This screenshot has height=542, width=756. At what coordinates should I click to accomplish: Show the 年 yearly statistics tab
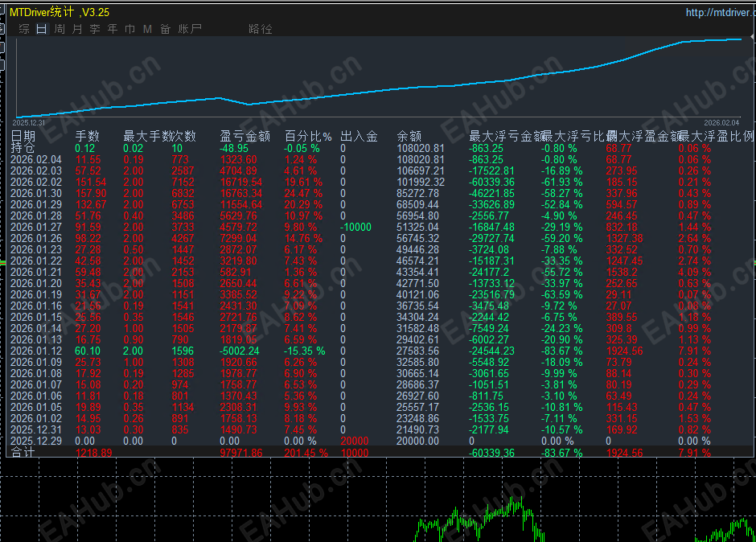(x=113, y=29)
